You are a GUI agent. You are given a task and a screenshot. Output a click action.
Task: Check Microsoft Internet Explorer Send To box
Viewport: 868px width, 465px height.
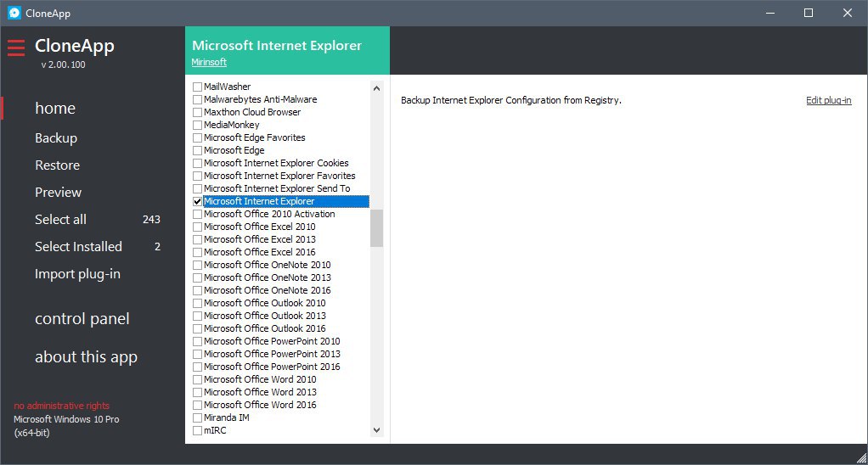197,188
